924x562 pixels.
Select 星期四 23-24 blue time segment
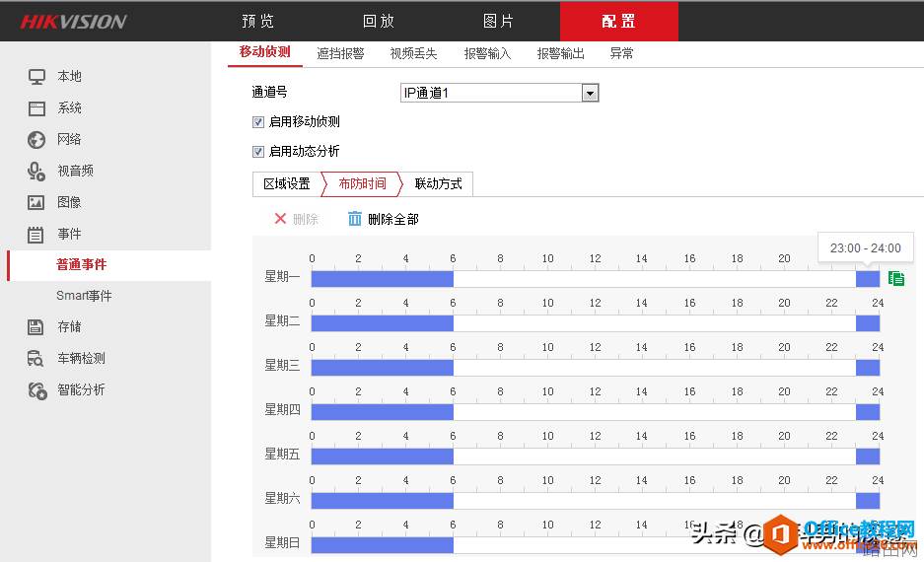pyautogui.click(x=868, y=412)
